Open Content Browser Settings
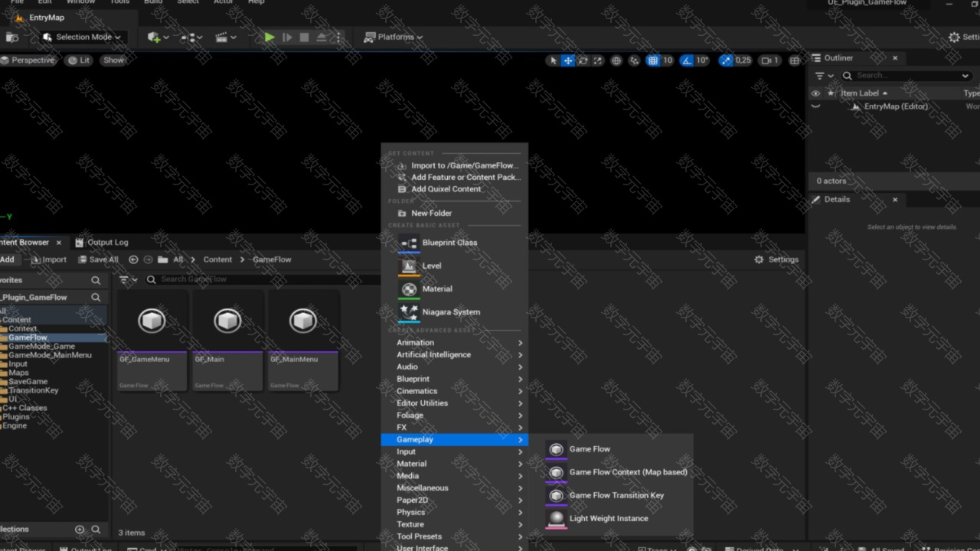Image resolution: width=980 pixels, height=551 pixels. 776,259
